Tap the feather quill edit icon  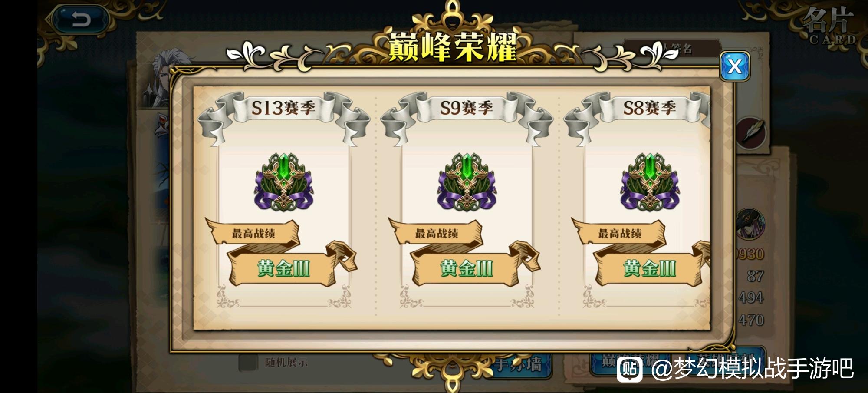[753, 132]
